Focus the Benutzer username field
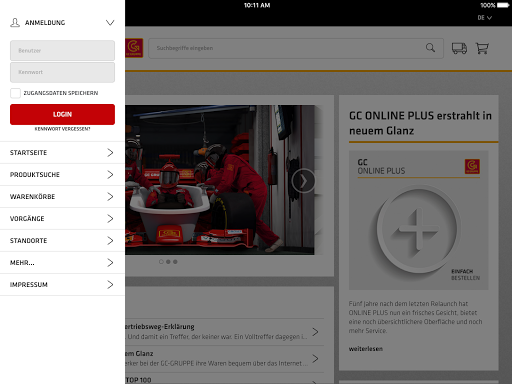Image resolution: width=512 pixels, height=384 pixels. click(62, 51)
